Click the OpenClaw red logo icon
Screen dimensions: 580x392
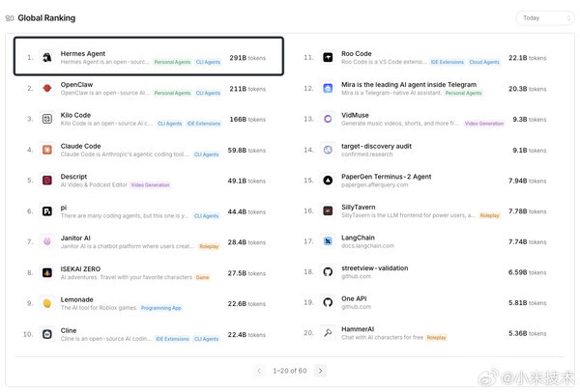47,88
